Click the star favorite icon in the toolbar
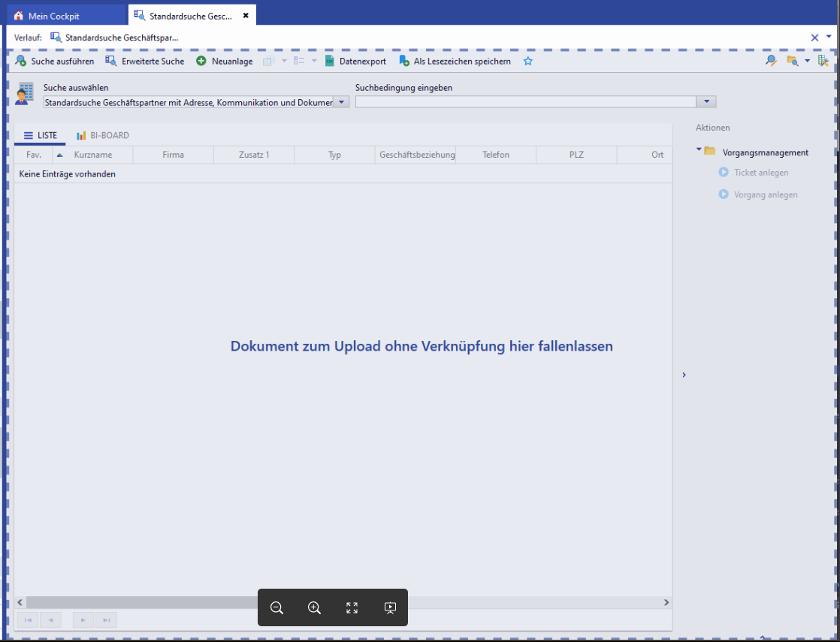 528,62
